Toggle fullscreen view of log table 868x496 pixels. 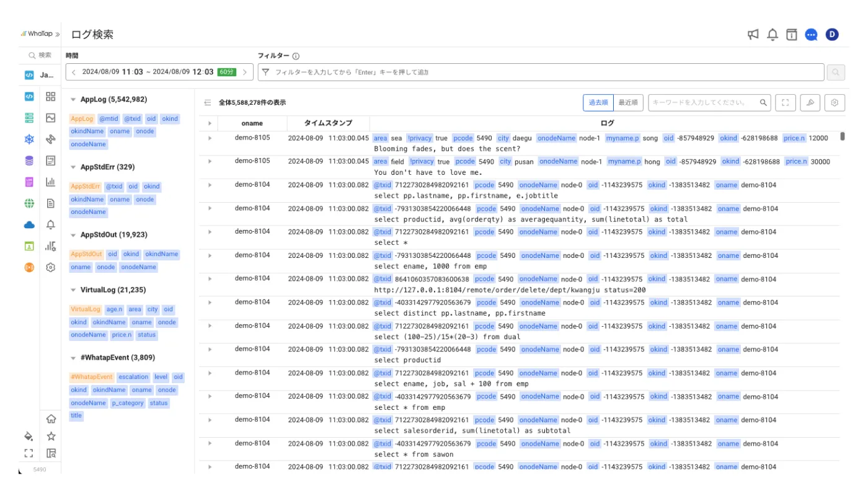[x=786, y=103]
